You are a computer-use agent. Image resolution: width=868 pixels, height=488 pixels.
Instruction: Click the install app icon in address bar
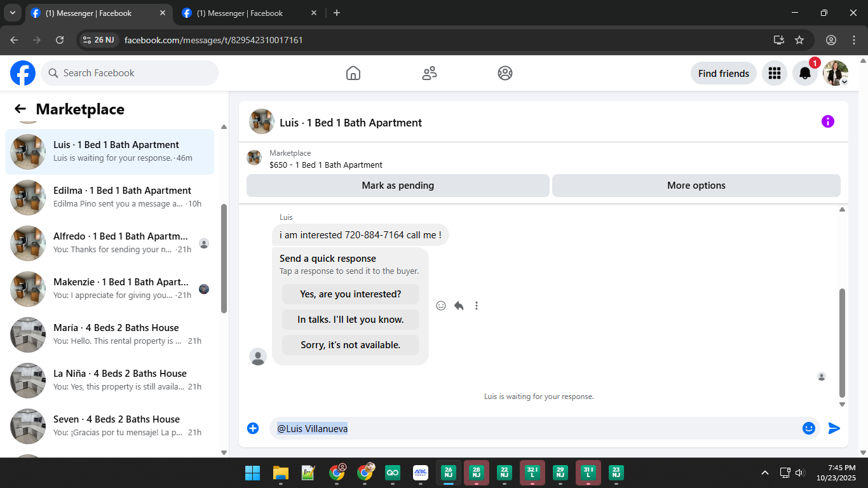click(779, 40)
